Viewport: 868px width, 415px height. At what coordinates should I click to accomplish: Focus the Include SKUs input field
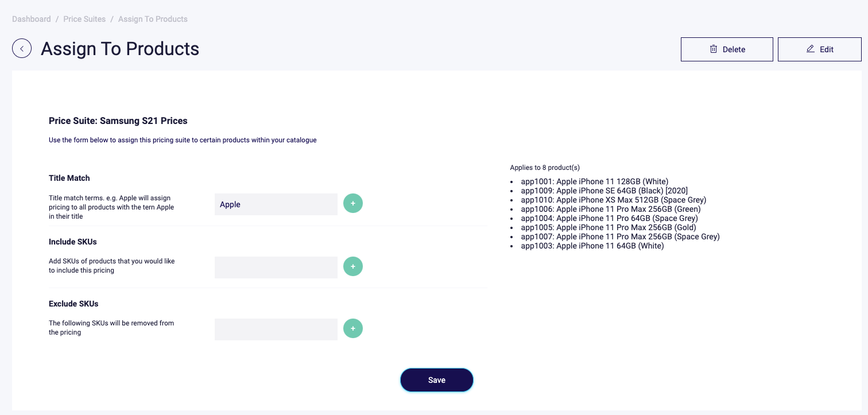[276, 267]
